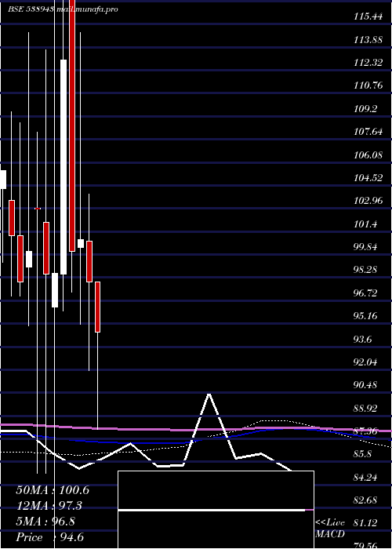392x549 pixels.
Task: Click the 101.4 price axis label
Action: click(x=365, y=224)
